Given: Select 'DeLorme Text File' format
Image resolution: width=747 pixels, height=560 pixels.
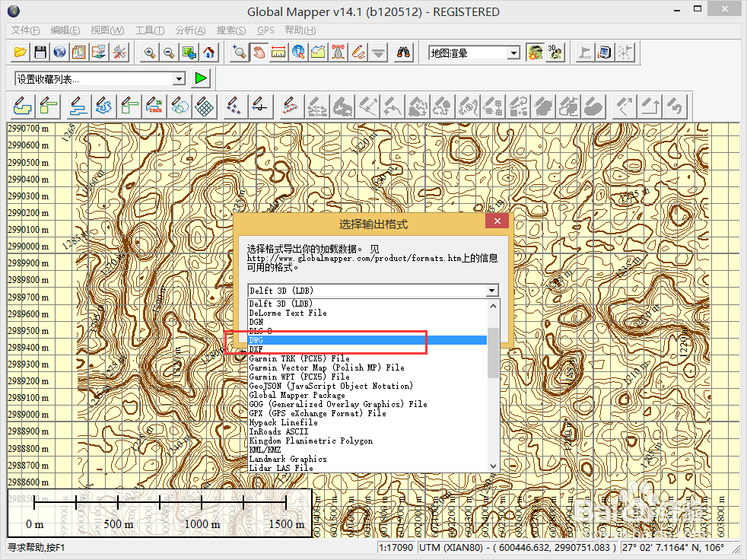Looking at the screenshot, I should click(367, 313).
